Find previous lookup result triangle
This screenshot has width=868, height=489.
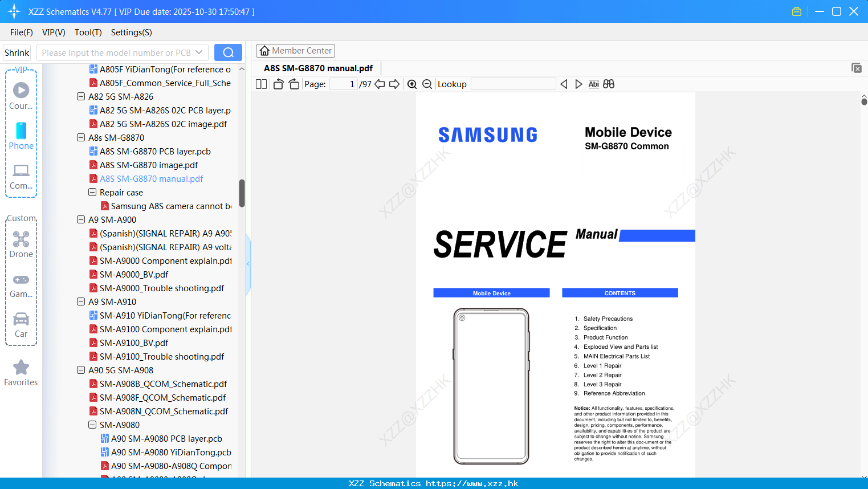click(564, 84)
